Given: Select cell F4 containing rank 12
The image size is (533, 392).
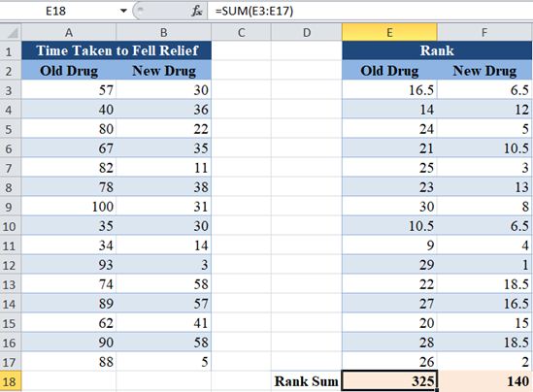Looking at the screenshot, I should (x=484, y=109).
